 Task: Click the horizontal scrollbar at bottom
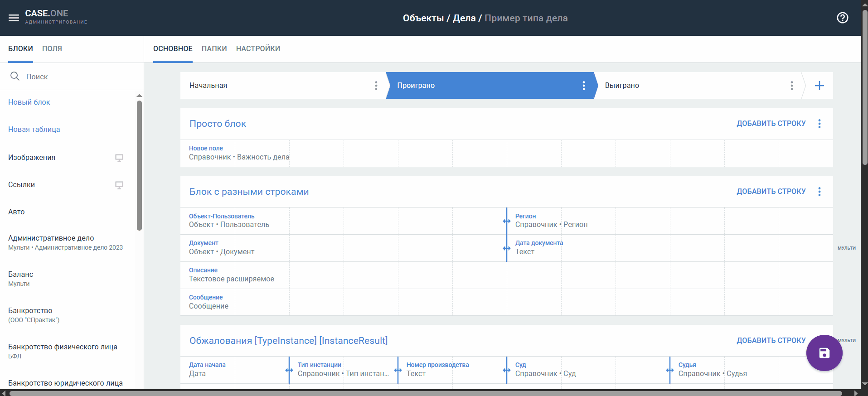click(425, 393)
